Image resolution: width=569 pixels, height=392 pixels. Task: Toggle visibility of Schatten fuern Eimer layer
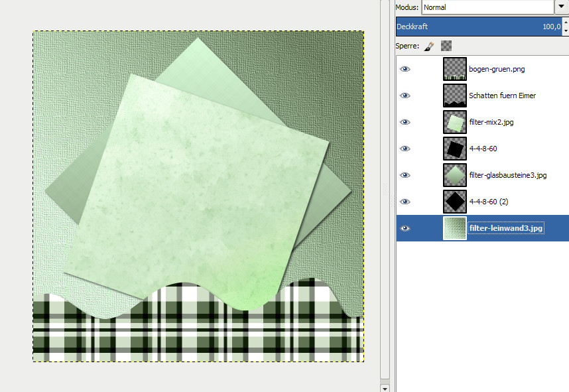[x=405, y=96]
